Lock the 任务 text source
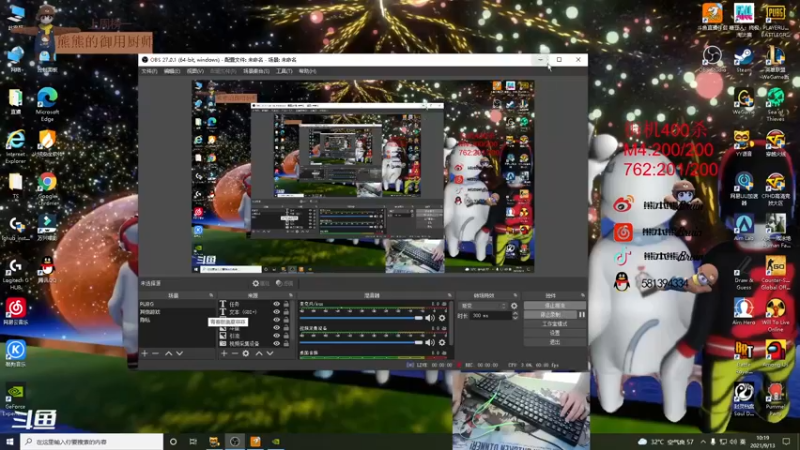800x450 pixels. click(286, 304)
